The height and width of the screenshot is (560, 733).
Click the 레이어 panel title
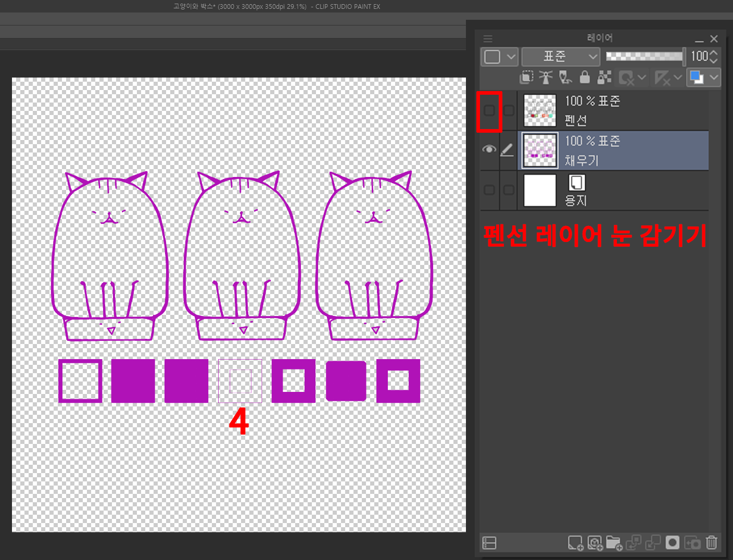point(600,38)
